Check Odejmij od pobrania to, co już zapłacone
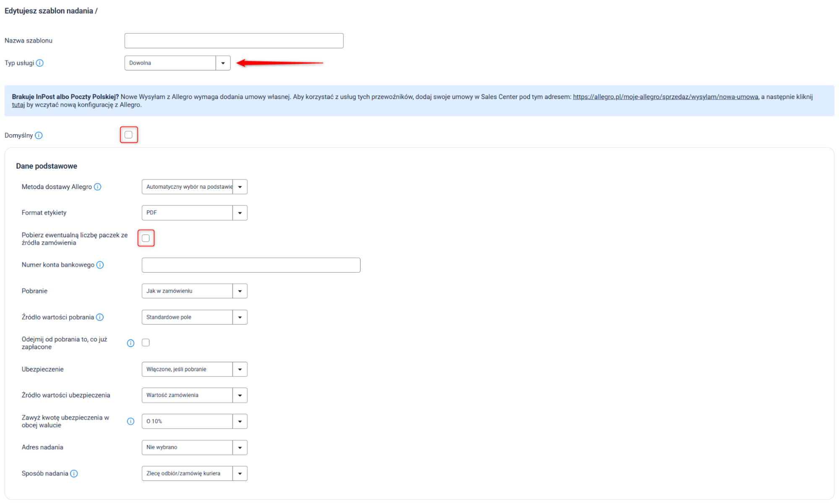Image resolution: width=839 pixels, height=504 pixels. (146, 343)
